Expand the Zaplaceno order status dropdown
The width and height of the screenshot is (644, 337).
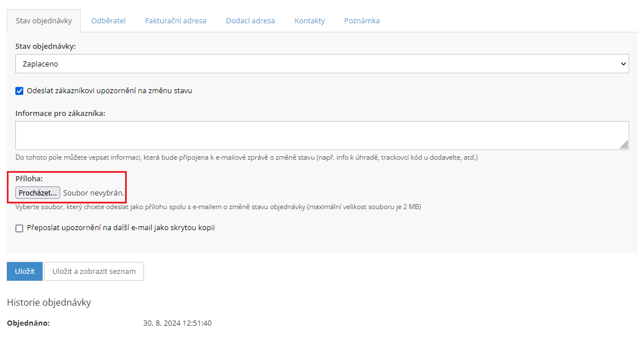pos(322,64)
